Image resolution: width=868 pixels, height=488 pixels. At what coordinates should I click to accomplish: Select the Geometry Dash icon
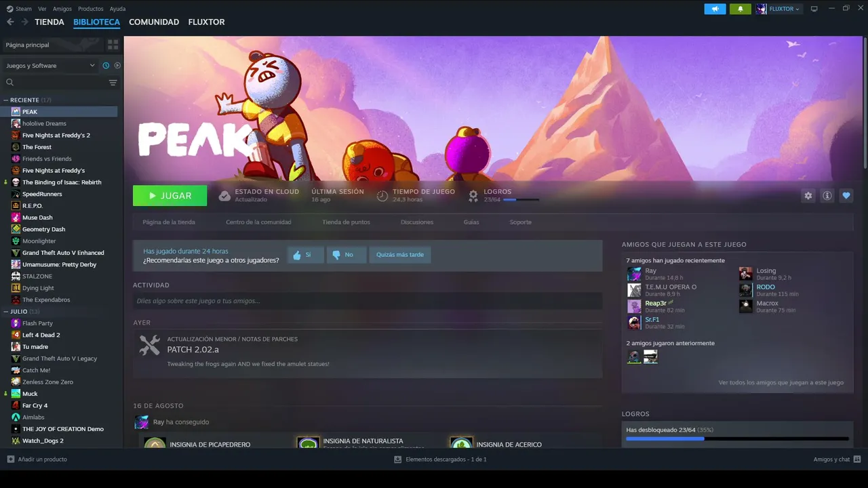click(16, 229)
